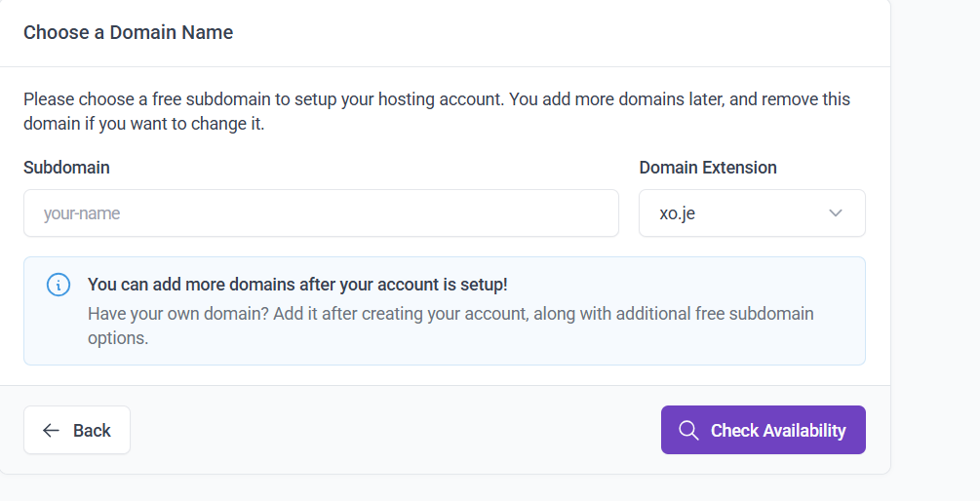
Task: Click the Check Availability text label
Action: tap(778, 431)
